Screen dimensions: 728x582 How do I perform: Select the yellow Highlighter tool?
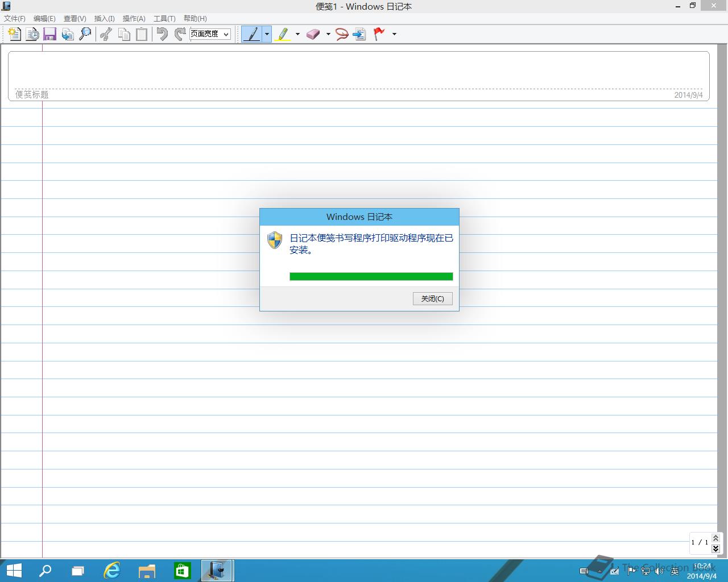(283, 34)
